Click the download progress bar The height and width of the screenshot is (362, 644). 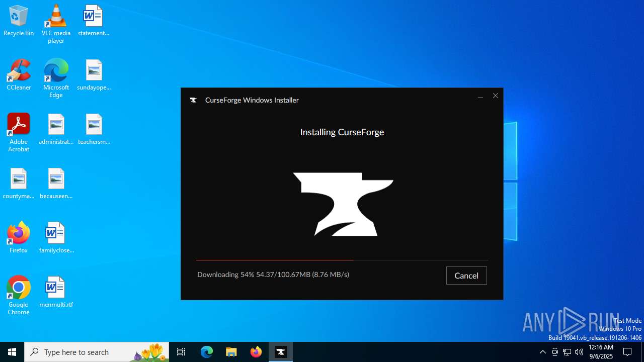[342, 260]
